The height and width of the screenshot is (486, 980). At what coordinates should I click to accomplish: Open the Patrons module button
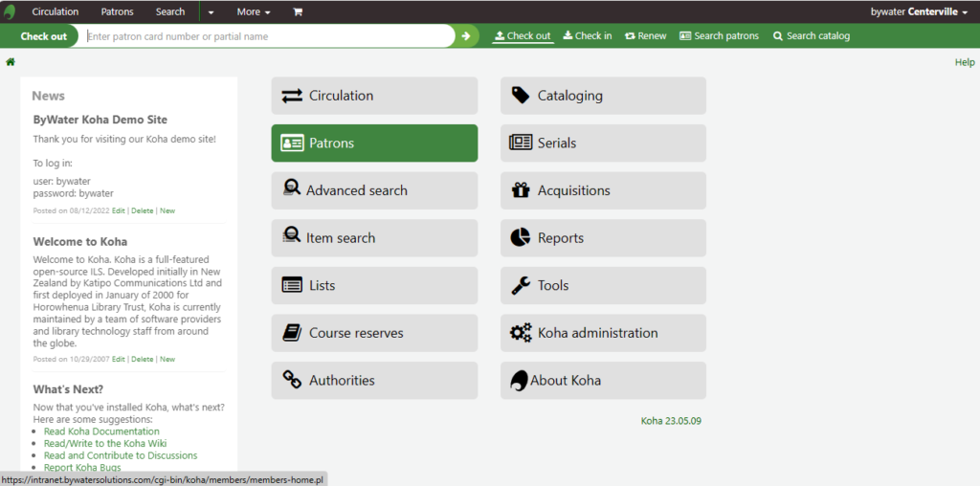[x=374, y=144]
